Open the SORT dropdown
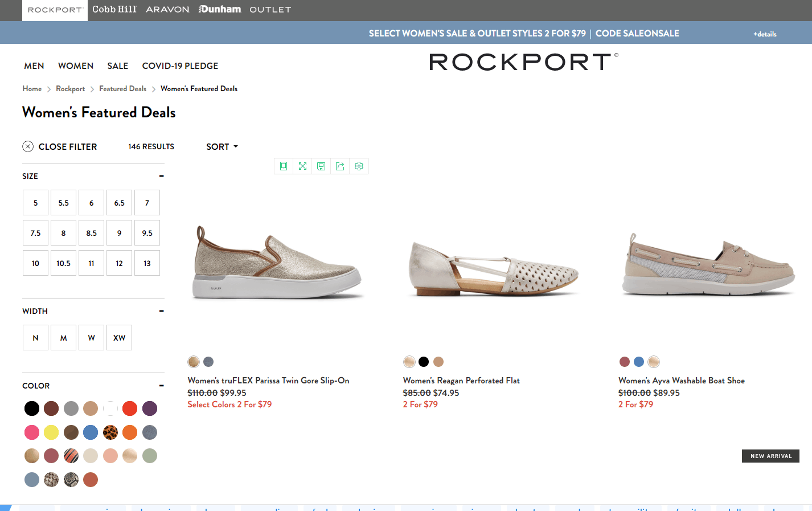 tap(222, 146)
